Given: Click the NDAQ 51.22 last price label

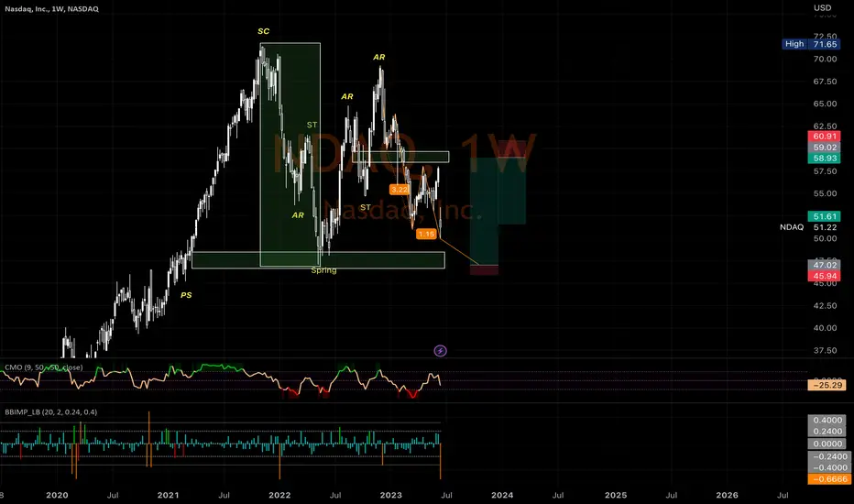Looking at the screenshot, I should [x=807, y=227].
